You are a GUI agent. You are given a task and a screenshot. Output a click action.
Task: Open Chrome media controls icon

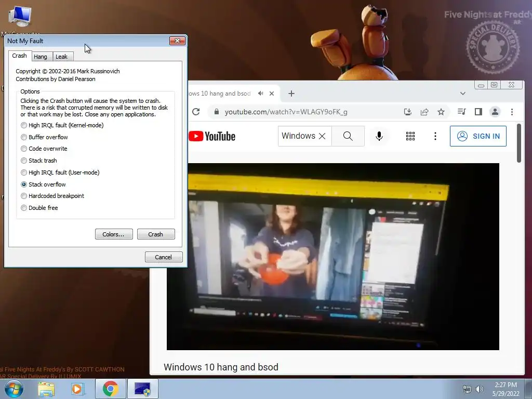(x=462, y=112)
